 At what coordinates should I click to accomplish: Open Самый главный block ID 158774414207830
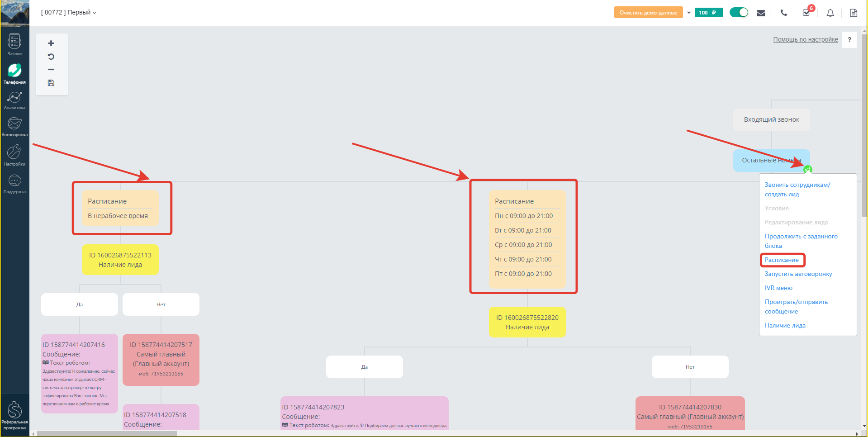(x=690, y=413)
